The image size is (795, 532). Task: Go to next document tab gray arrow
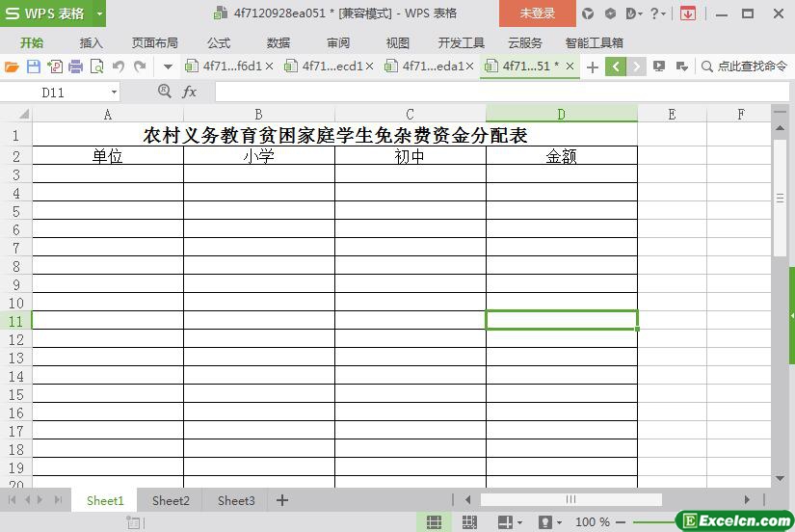point(636,66)
